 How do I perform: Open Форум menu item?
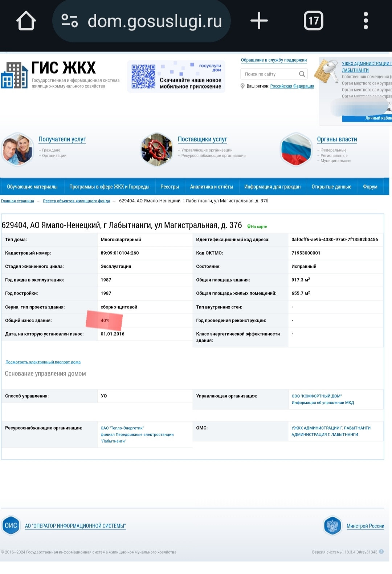pyautogui.click(x=370, y=186)
